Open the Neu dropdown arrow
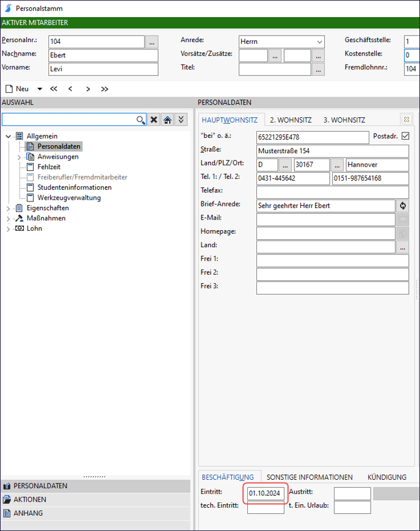The width and height of the screenshot is (420, 531). pyautogui.click(x=40, y=89)
